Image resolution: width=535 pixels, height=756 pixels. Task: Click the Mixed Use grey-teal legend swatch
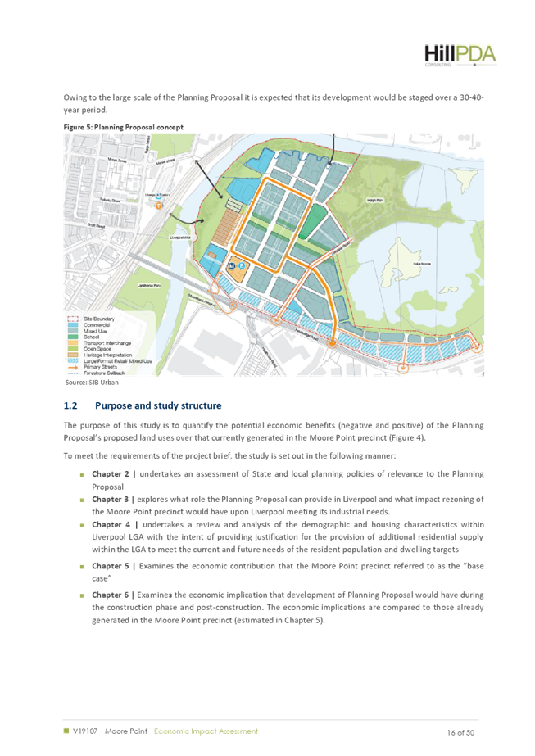[x=73, y=331]
